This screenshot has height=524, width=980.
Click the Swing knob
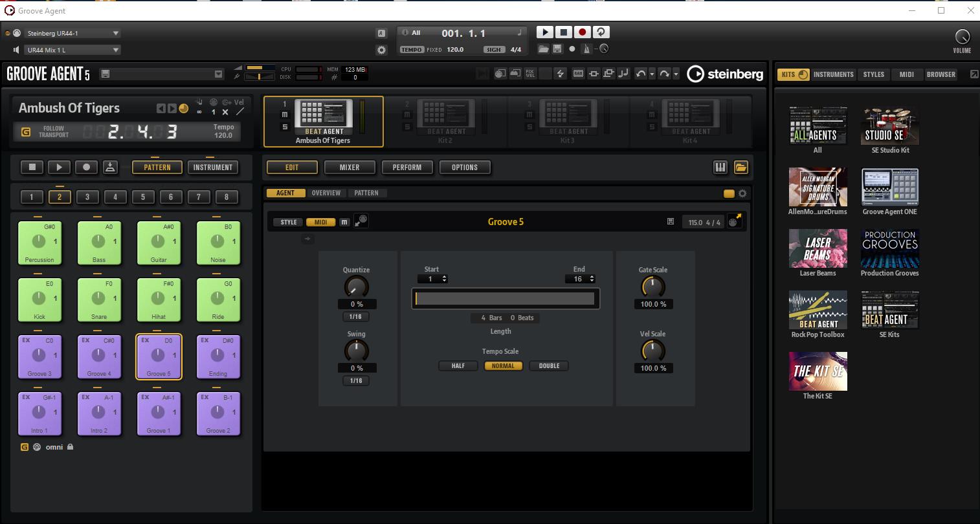pos(356,351)
